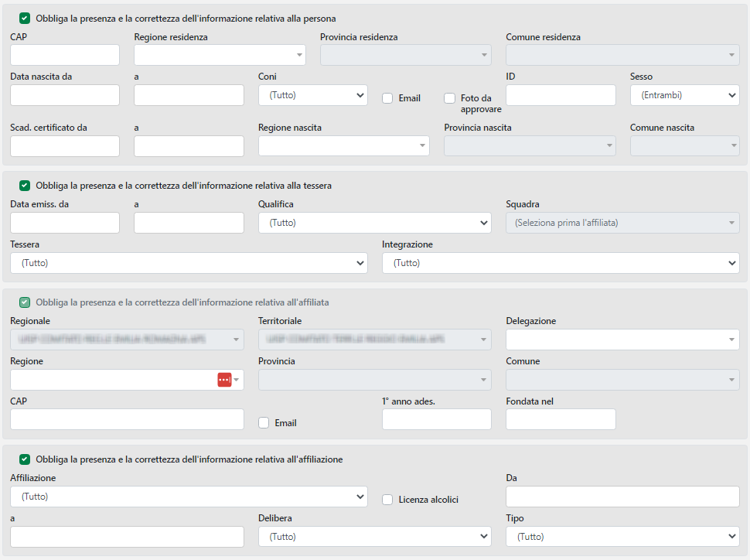Expand the Tessera dropdown

click(x=189, y=263)
